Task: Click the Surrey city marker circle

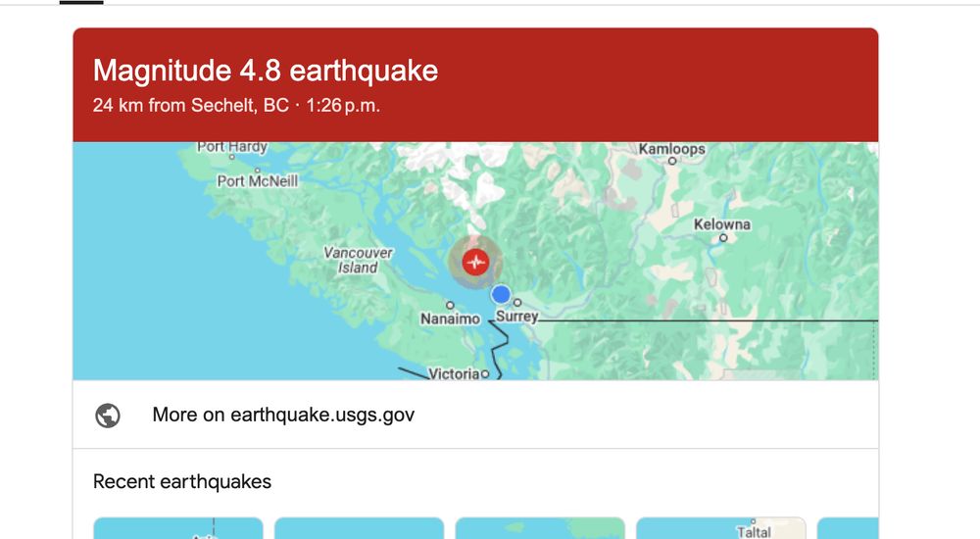Action: [x=517, y=303]
